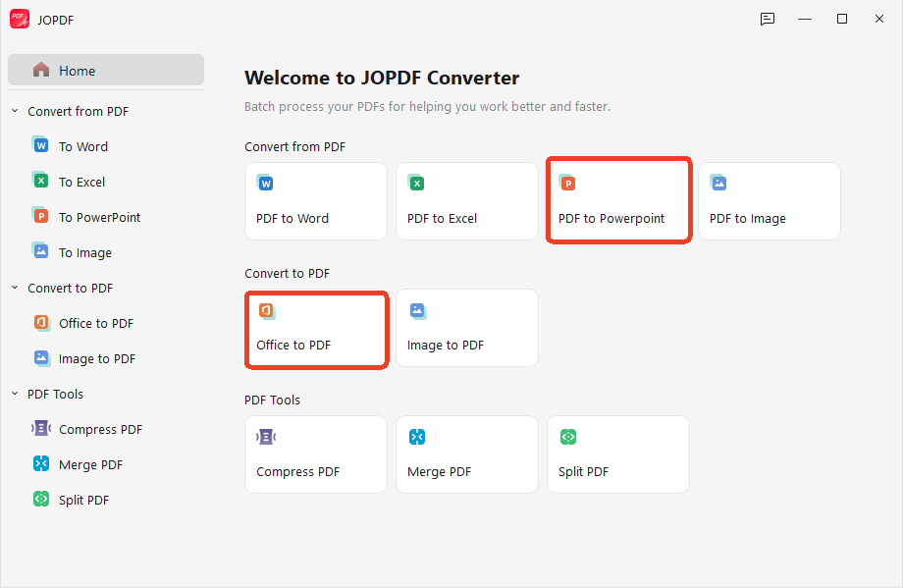This screenshot has width=903, height=588.
Task: Collapse the Convert from PDF section chevron
Action: 15,111
